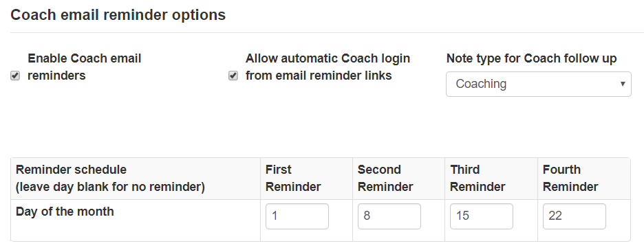Click the 'Third Reminder' column header
This screenshot has height=250, width=644.
pos(491,179)
